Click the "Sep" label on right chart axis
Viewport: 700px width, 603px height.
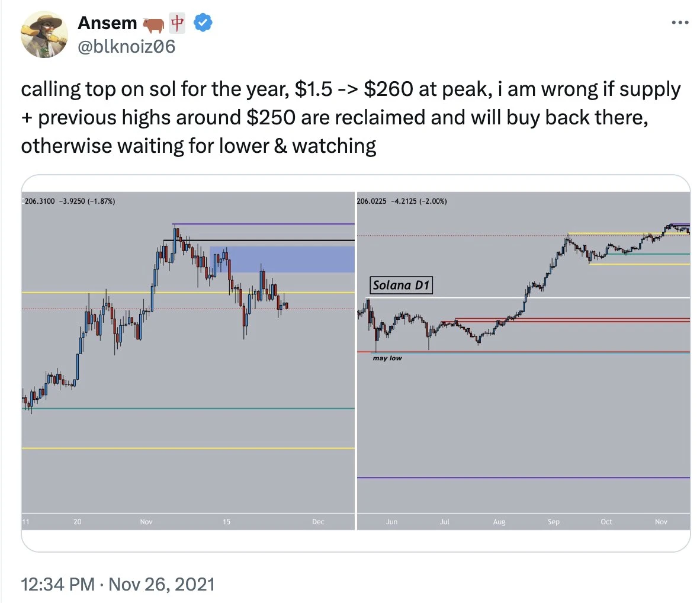(553, 522)
